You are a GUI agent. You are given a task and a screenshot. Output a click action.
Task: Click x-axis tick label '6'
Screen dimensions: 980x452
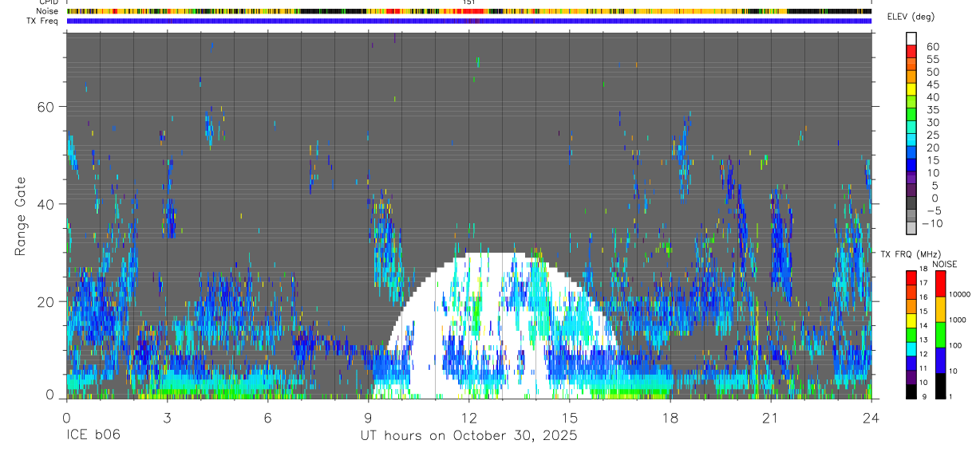(x=267, y=418)
